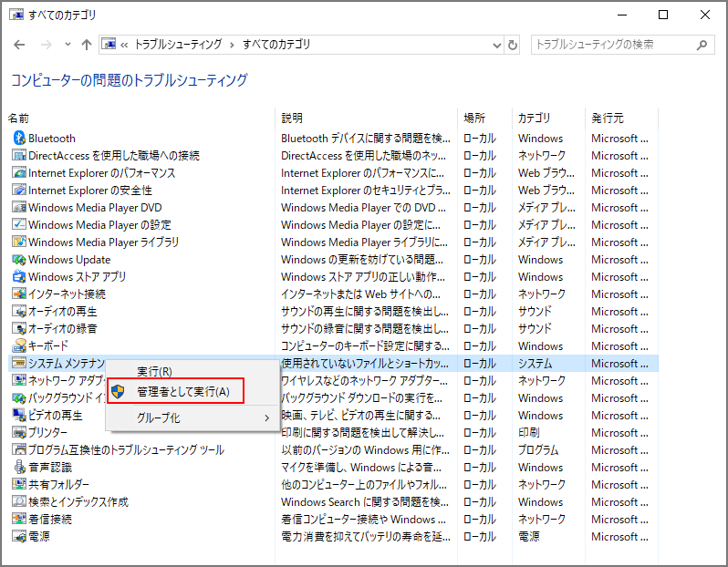Select インターネット接続 entry name
The image size is (728, 567).
click(x=67, y=294)
